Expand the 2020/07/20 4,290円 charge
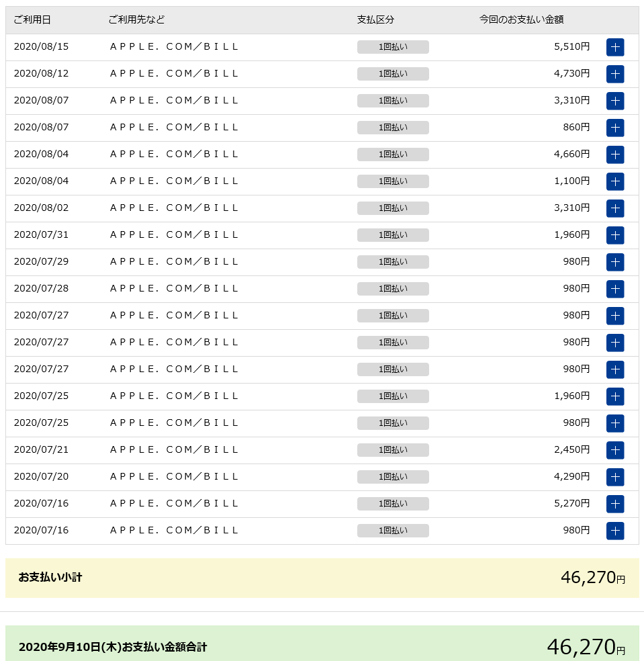Viewport: 644px width, 661px height. [615, 477]
